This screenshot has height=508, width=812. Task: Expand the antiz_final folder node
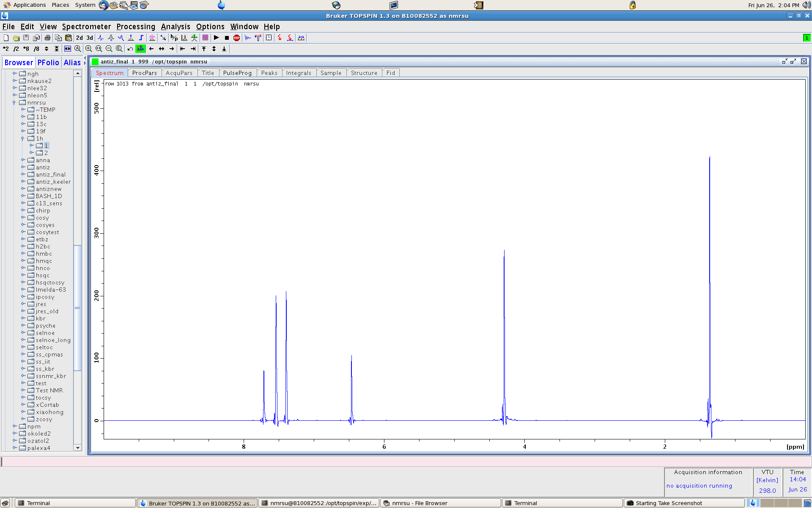coord(23,174)
